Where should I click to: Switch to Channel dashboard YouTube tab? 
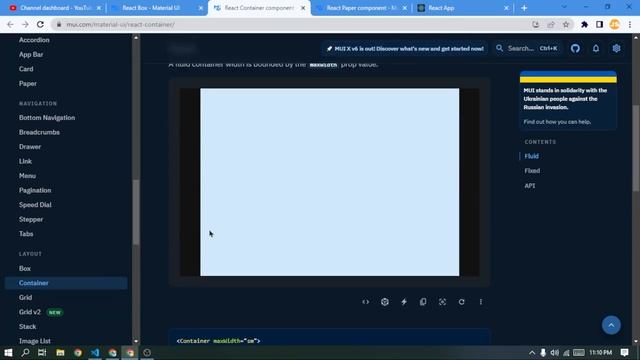pyautogui.click(x=55, y=8)
